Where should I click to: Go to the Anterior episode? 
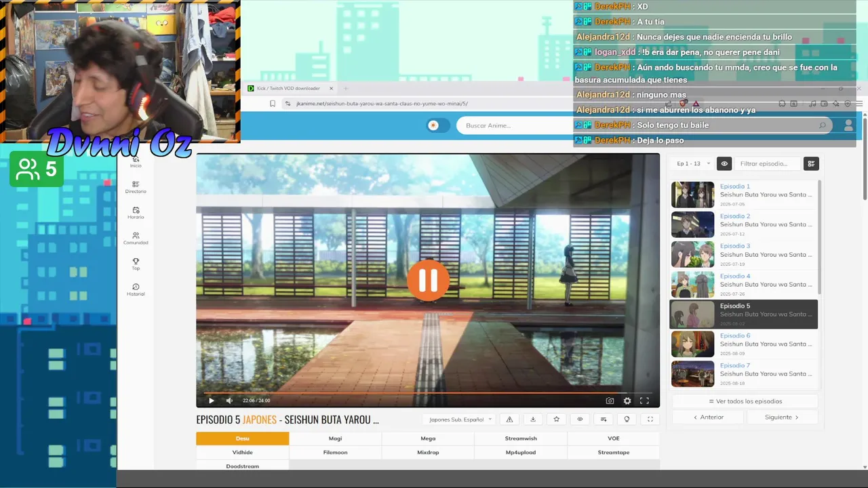click(x=708, y=418)
